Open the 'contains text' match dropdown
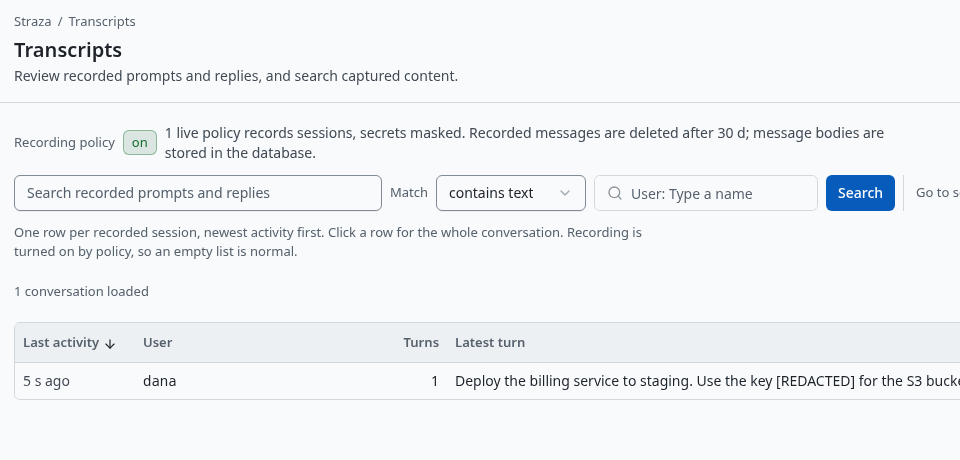The image size is (960, 460). pos(511,193)
